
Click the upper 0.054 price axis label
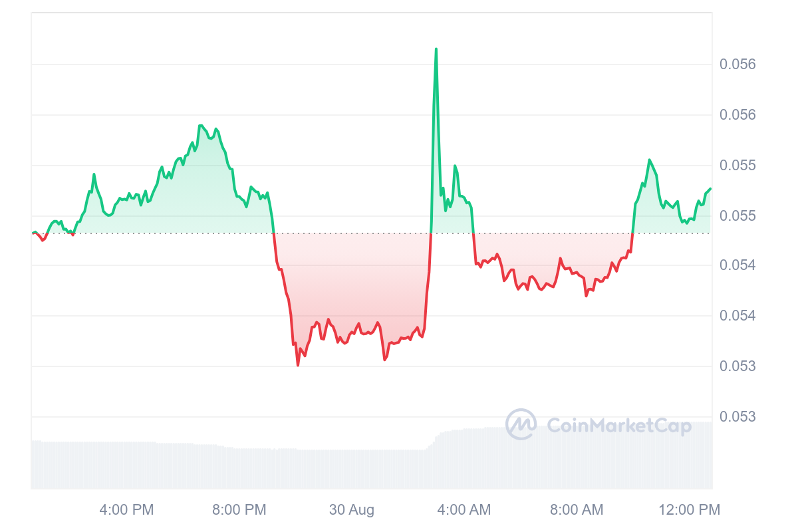click(x=737, y=265)
